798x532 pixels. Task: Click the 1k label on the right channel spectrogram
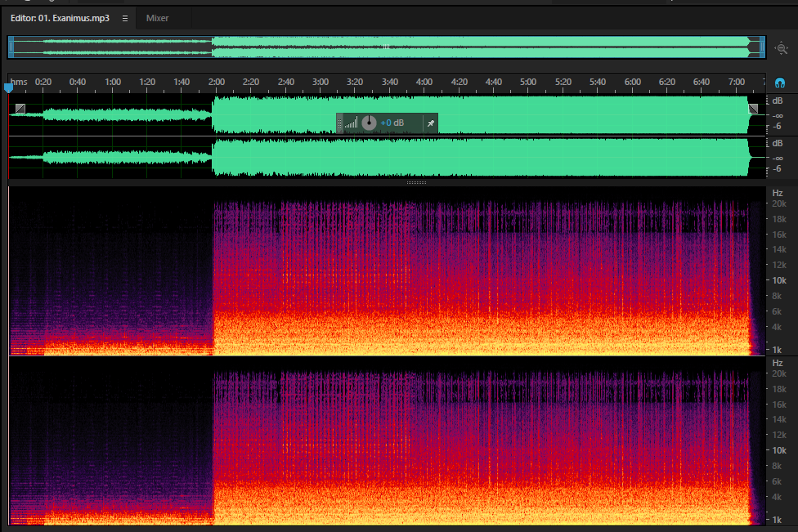tap(776, 519)
